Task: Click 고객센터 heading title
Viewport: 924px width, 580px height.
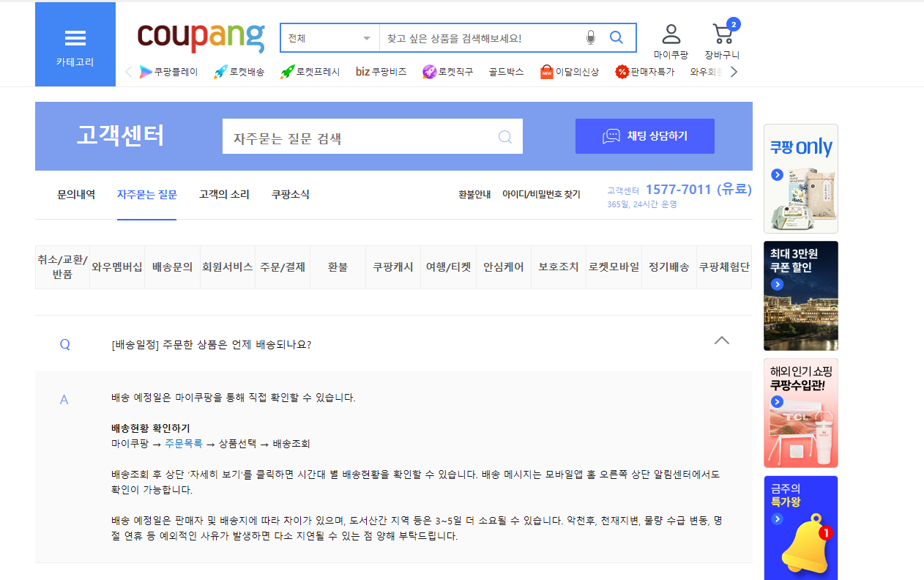Action: (120, 136)
